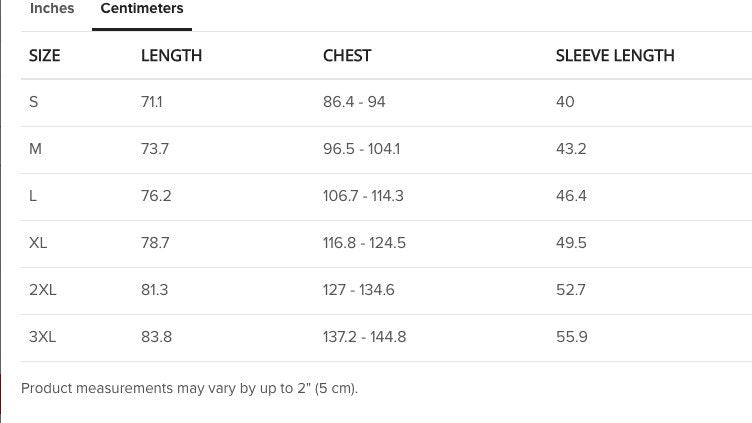Click the SLEEVE LENGTH column header

[615, 56]
